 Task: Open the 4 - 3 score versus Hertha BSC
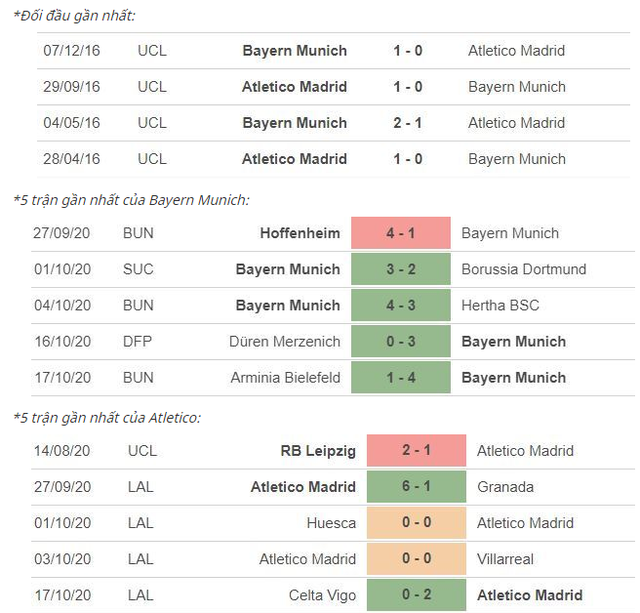tap(399, 305)
